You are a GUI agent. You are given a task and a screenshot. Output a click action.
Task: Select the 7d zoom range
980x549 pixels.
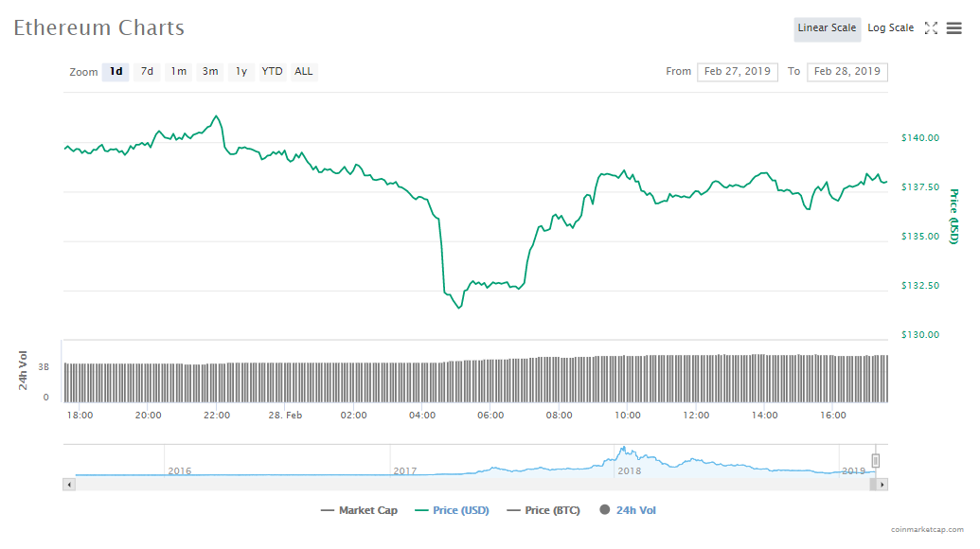point(147,72)
